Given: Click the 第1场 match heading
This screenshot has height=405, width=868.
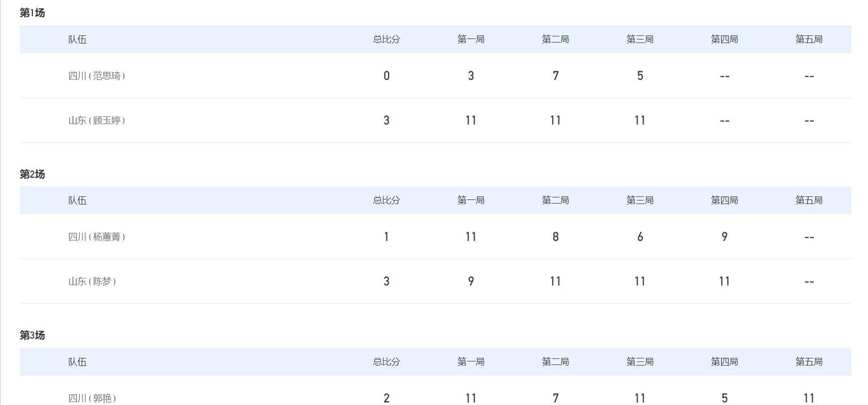Looking at the screenshot, I should pos(32,13).
